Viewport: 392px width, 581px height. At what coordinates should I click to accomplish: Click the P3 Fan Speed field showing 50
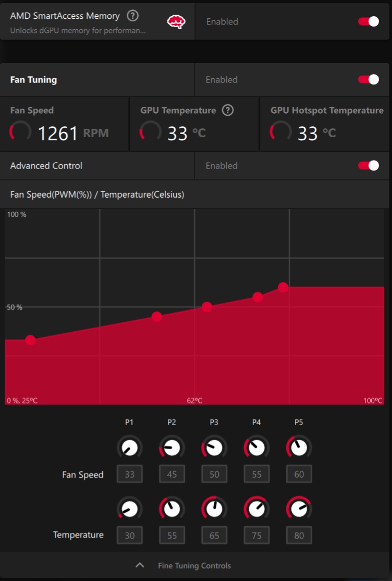(214, 474)
